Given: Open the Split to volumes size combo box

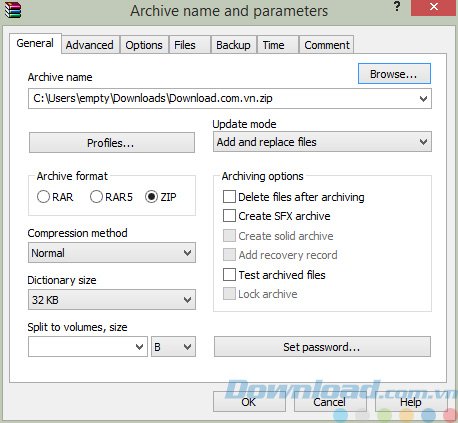Looking at the screenshot, I should pos(88,347).
